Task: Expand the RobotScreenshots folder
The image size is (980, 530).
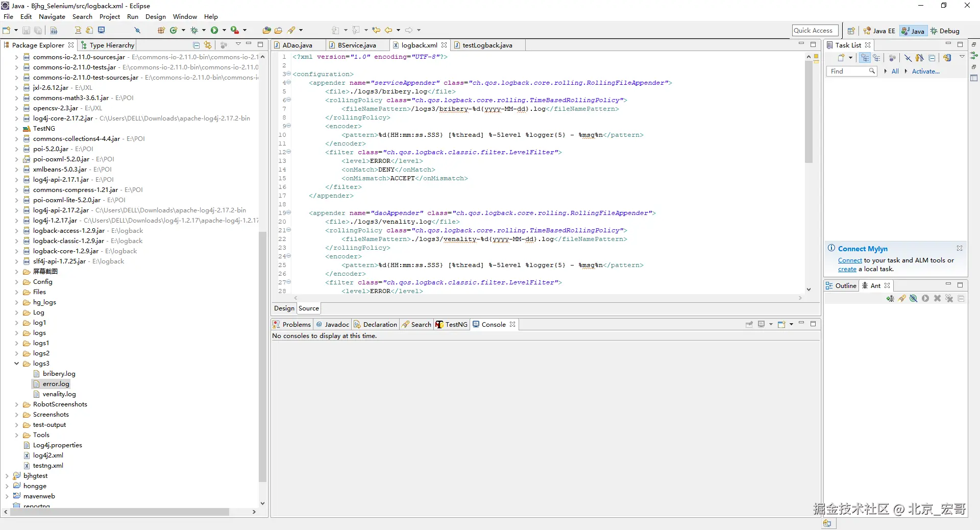Action: coord(16,404)
